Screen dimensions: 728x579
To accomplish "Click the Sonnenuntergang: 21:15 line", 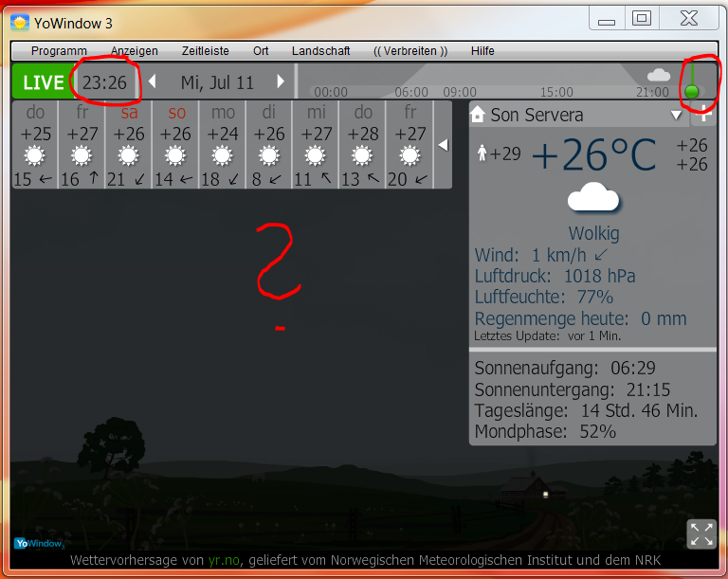I will (x=572, y=389).
